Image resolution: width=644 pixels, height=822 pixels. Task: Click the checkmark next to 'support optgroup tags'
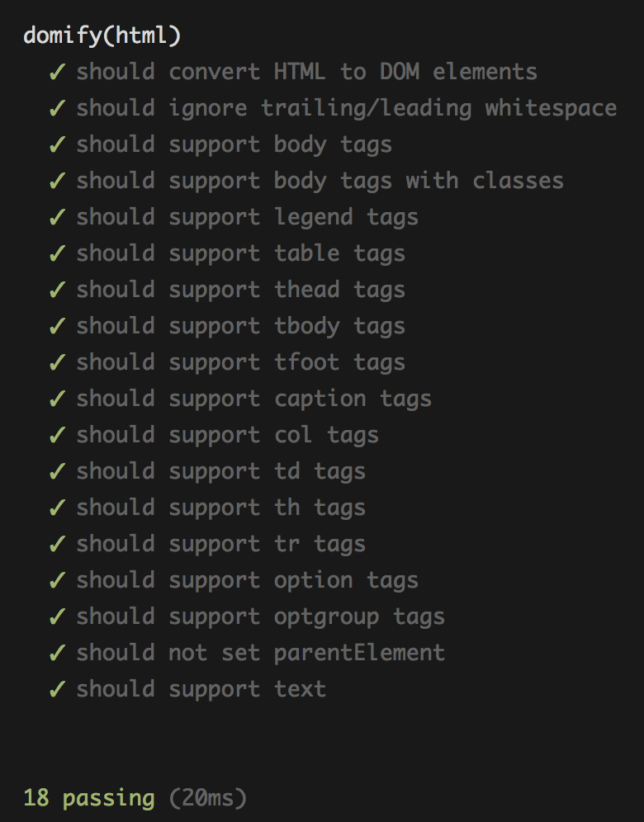(x=57, y=616)
